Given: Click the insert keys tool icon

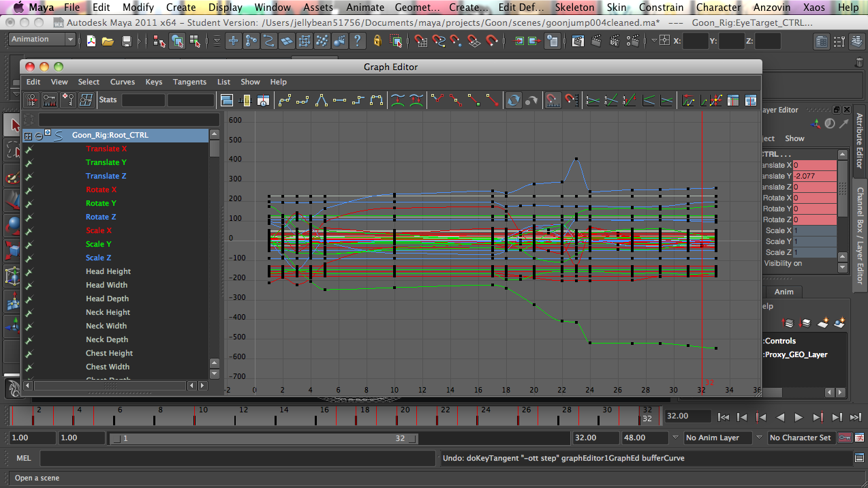Looking at the screenshot, I should pyautogui.click(x=50, y=100).
